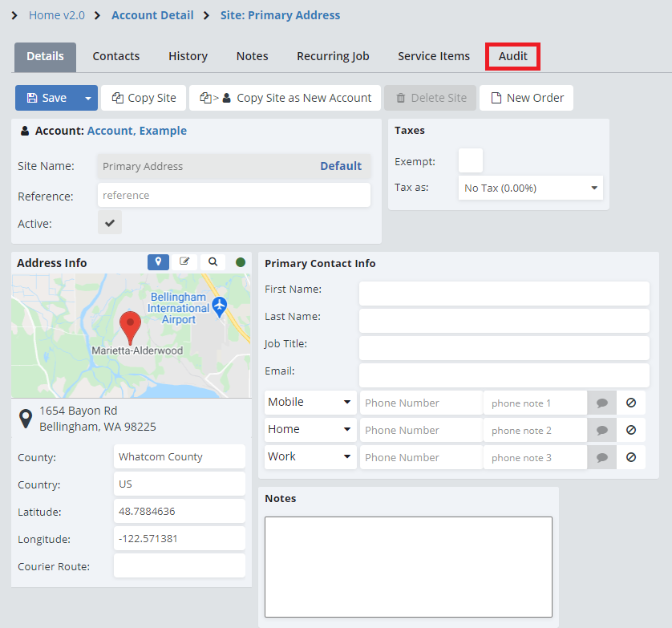The height and width of the screenshot is (628, 672).
Task: Click the red marker on the map
Action: pyautogui.click(x=130, y=327)
